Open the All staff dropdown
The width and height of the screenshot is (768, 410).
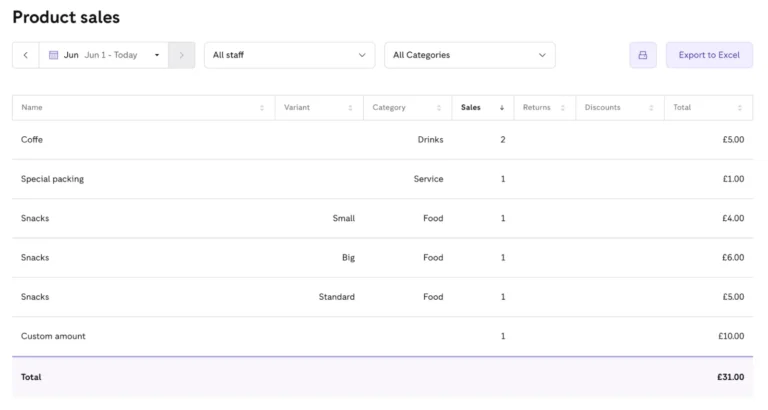(x=289, y=55)
